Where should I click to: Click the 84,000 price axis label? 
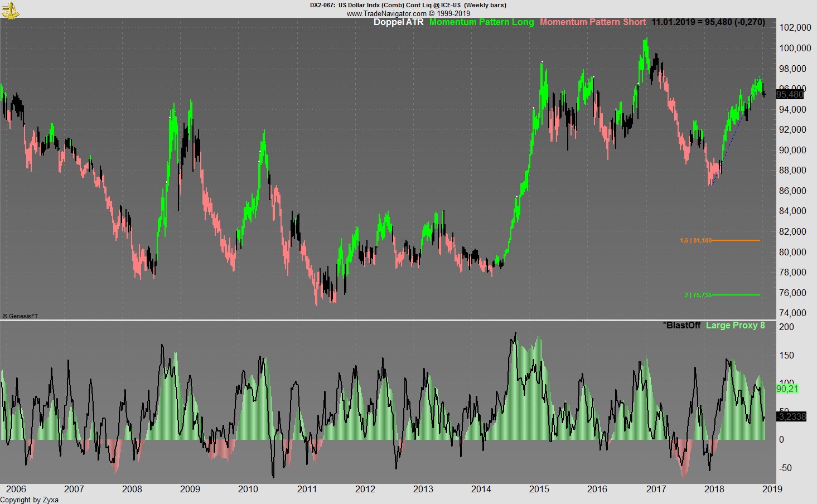[x=792, y=211]
